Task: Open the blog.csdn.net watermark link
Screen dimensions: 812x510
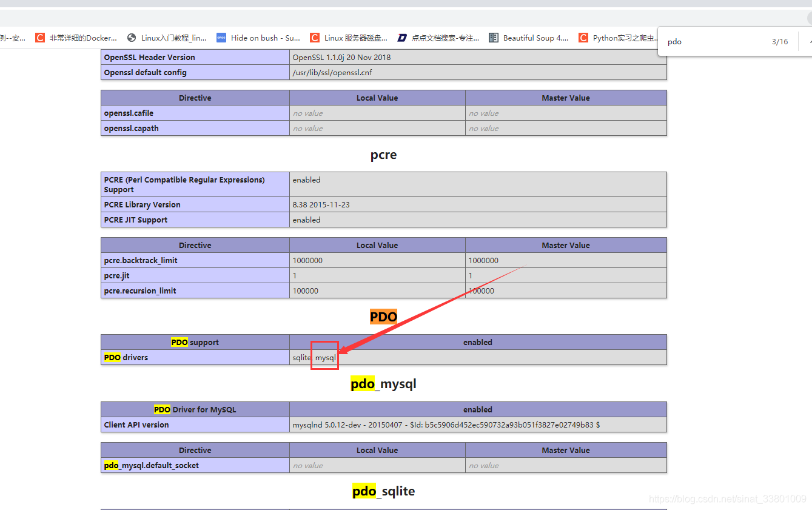Action: pos(727,499)
